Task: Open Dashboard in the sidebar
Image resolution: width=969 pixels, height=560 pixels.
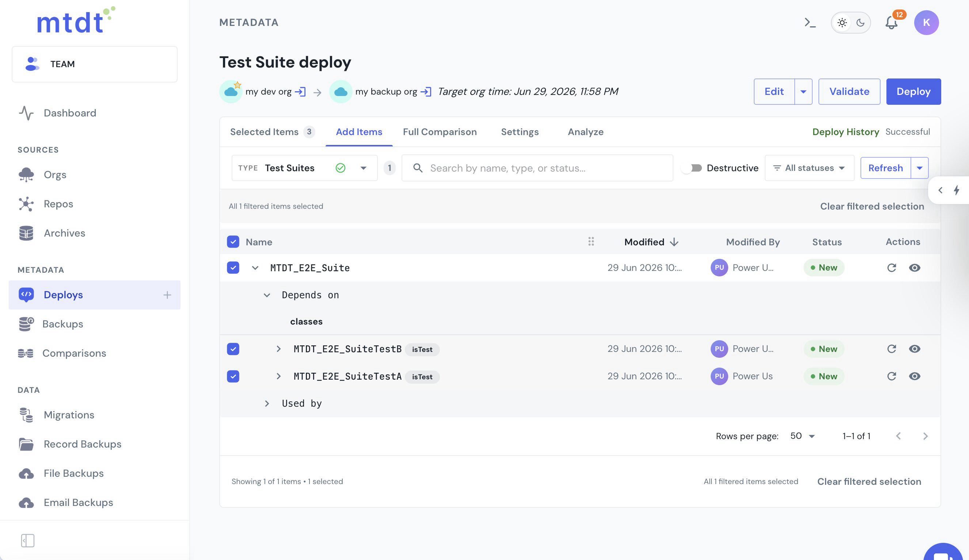Action: [x=95, y=113]
